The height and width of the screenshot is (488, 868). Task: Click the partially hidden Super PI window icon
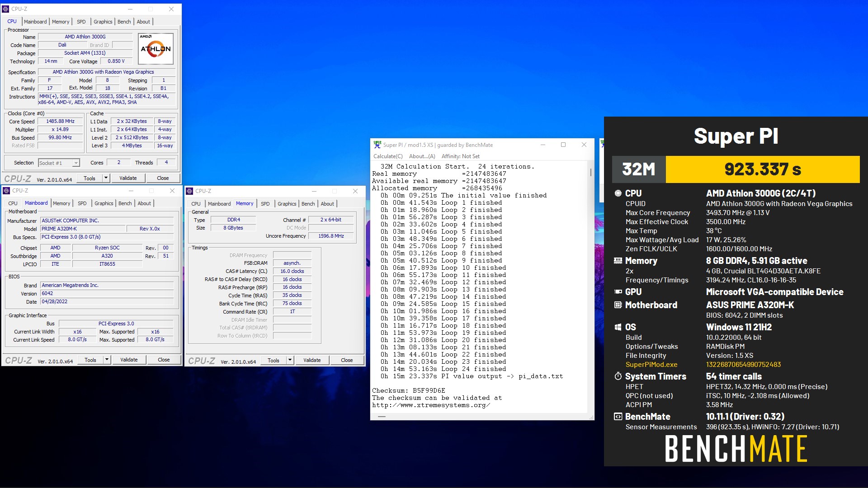pyautogui.click(x=602, y=143)
